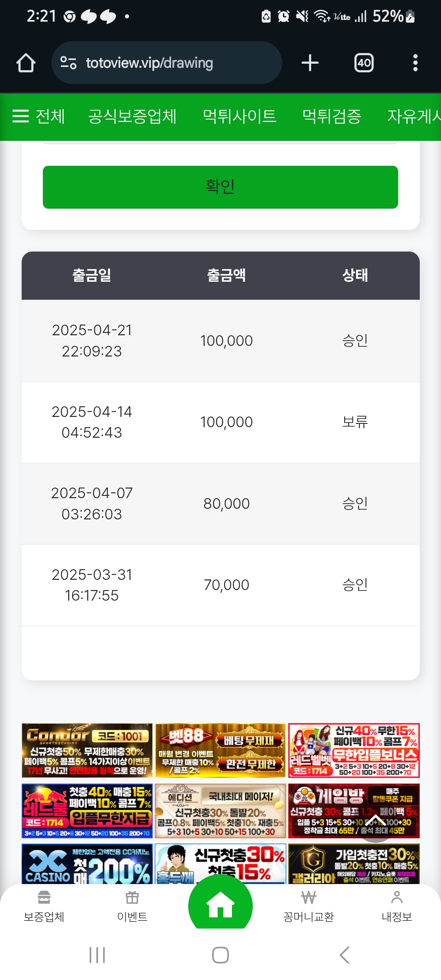Open 이벤트 gift icon in bottom bar

click(132, 906)
